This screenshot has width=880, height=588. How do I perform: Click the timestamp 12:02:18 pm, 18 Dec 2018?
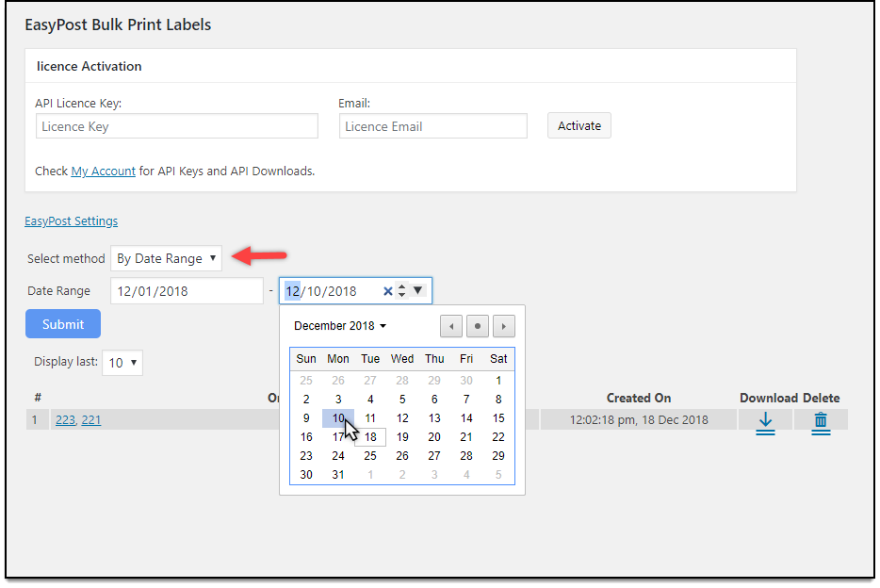pos(639,419)
